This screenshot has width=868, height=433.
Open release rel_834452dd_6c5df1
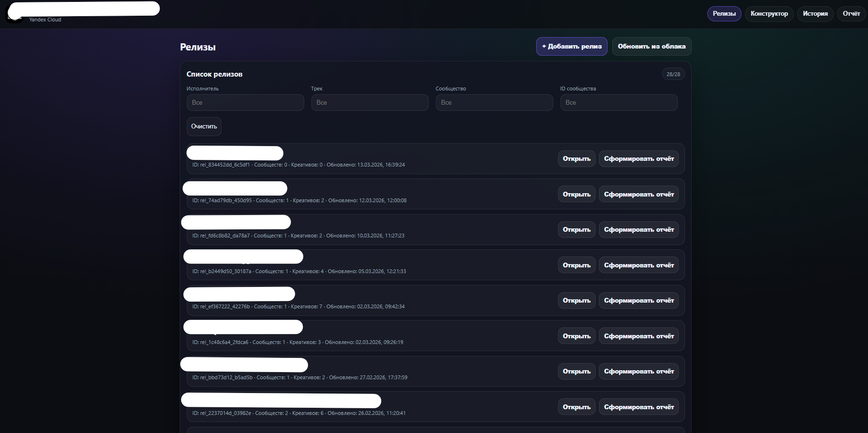click(x=576, y=159)
